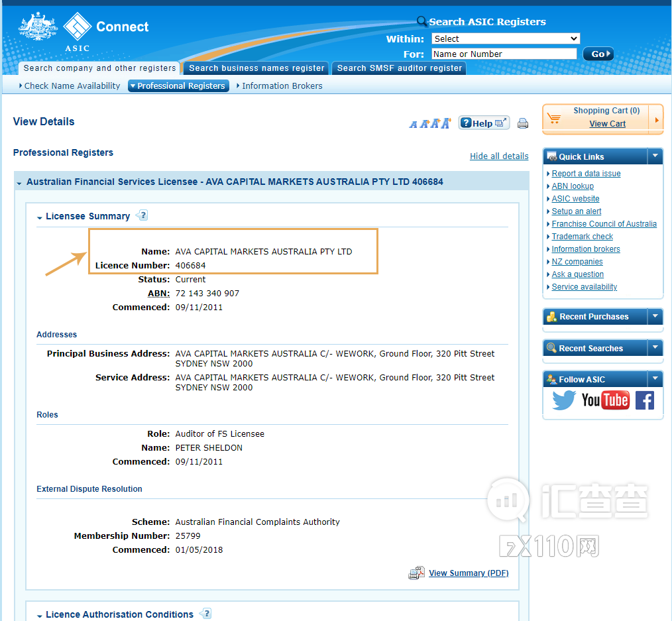
Task: Collapse the Quick Links panel
Action: [x=655, y=156]
